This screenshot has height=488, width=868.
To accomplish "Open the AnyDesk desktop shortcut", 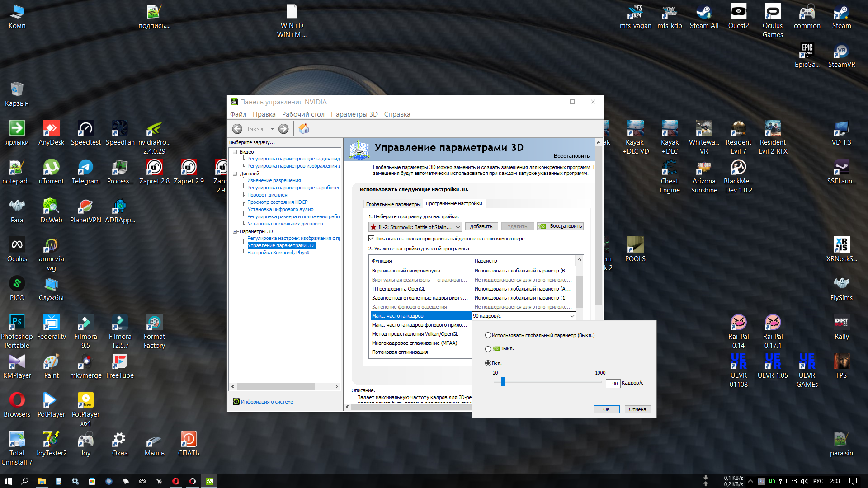I will [x=51, y=133].
